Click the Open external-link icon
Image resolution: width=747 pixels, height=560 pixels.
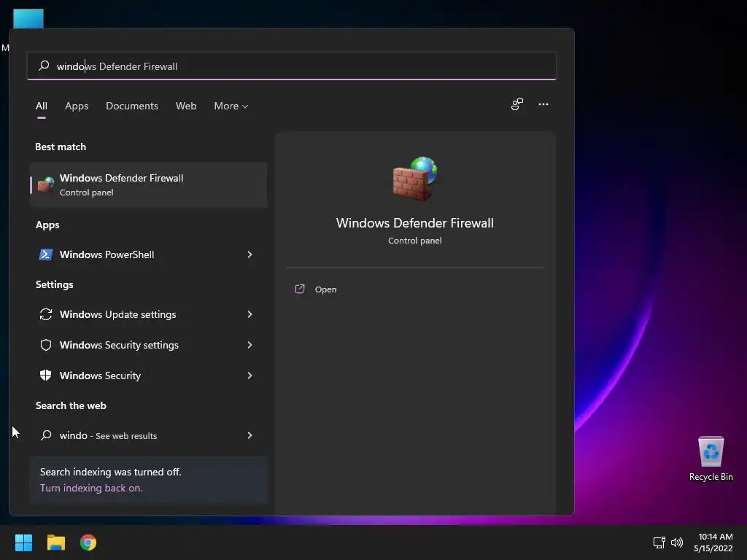click(300, 289)
